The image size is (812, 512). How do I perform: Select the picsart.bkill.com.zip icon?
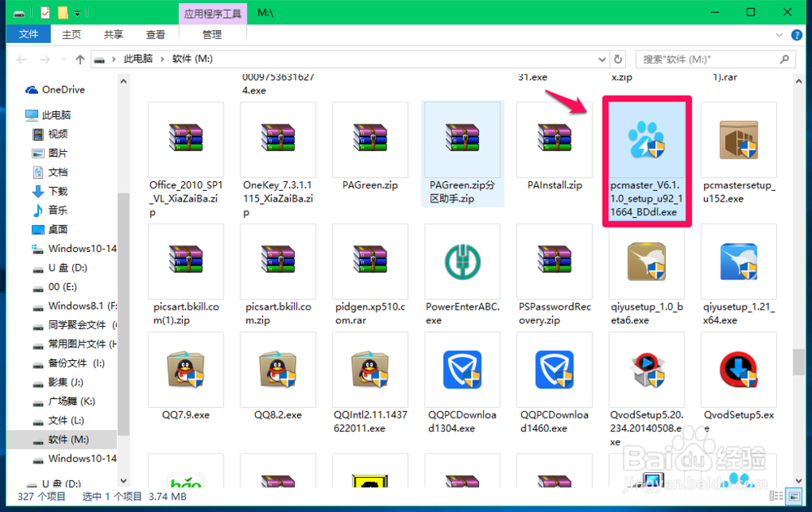pos(278,259)
